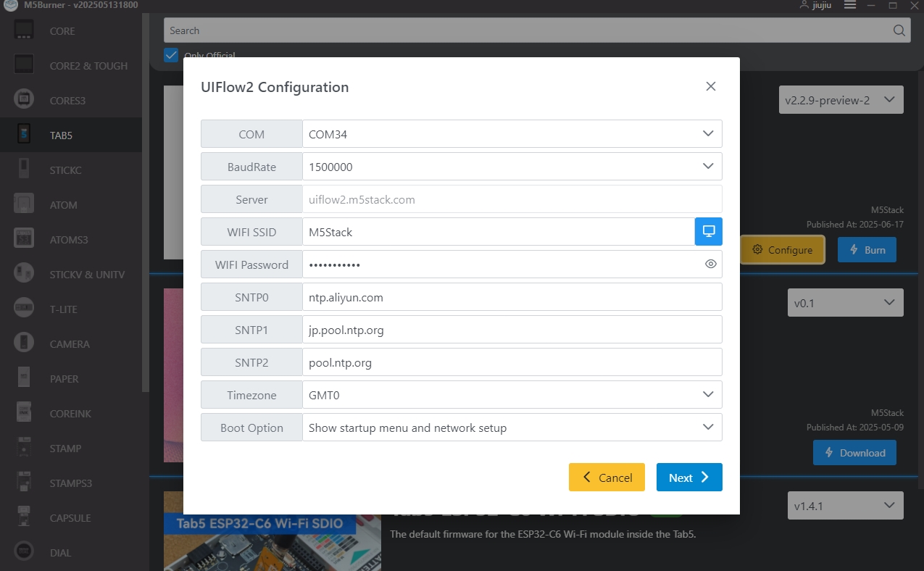Image resolution: width=924 pixels, height=571 pixels.
Task: Select the CAPSULE device icon
Action: pyautogui.click(x=24, y=517)
